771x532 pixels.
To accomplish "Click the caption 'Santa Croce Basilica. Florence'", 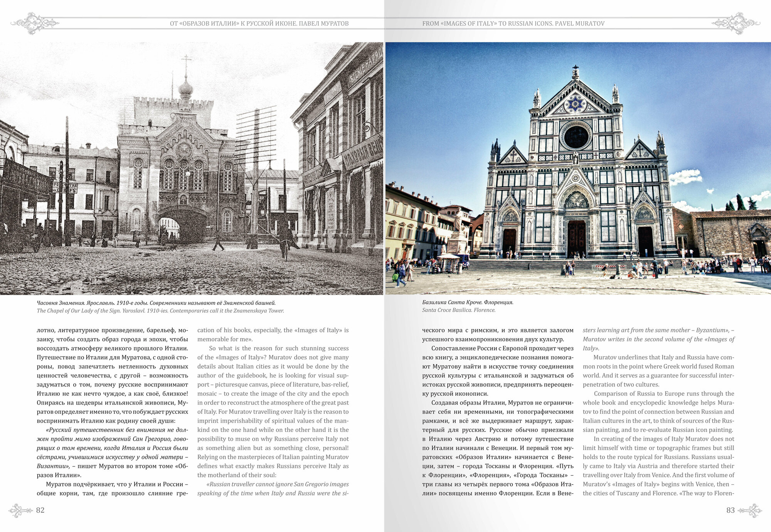I will click(459, 310).
